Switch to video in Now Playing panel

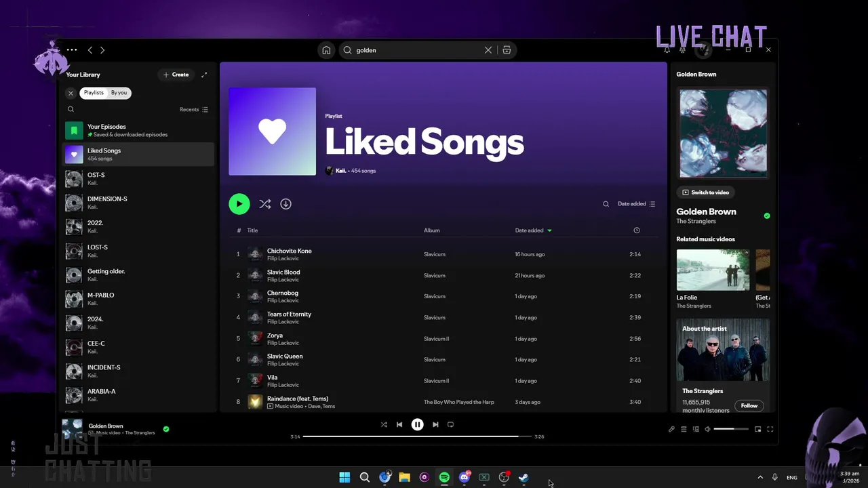(706, 192)
